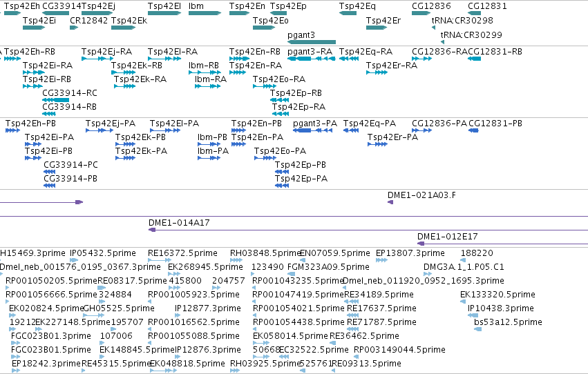The image size is (588, 374).
Task: Click the pgant3-RA transcript
Action: [311, 59]
